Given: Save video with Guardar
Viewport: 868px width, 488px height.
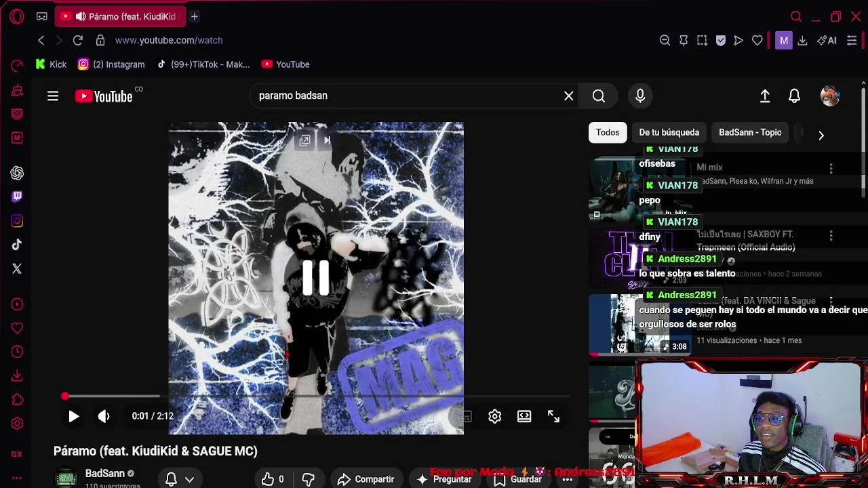Looking at the screenshot, I should point(518,479).
